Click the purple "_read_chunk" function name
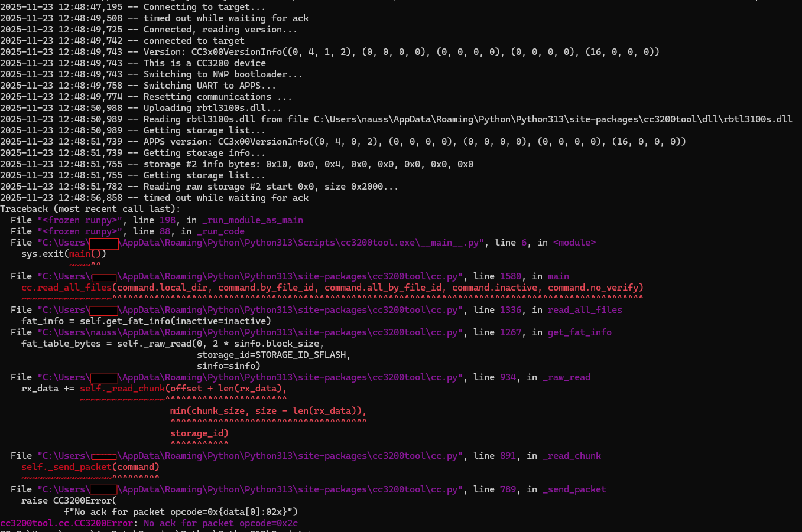This screenshot has height=532, width=802. (571, 456)
